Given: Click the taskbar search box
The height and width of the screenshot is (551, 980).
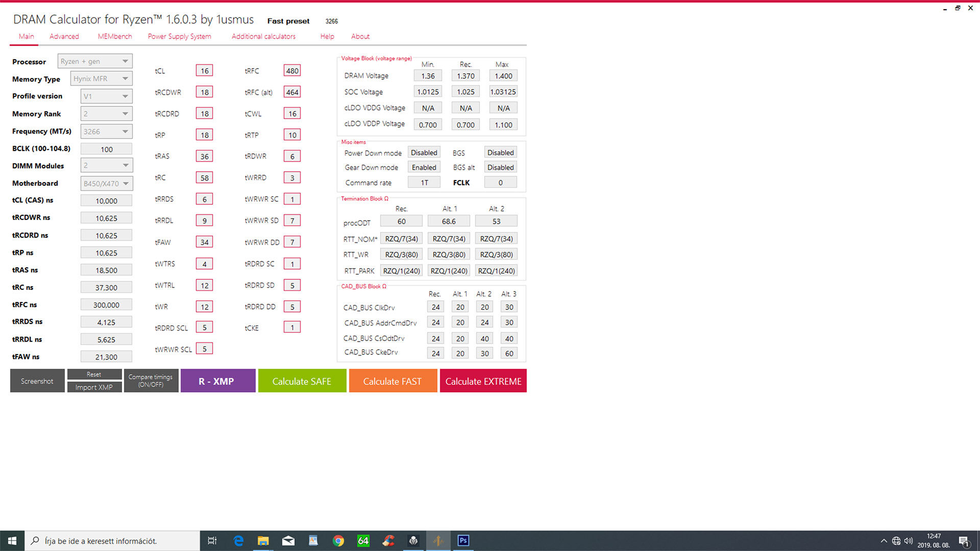Looking at the screenshot, I should click(x=112, y=541).
